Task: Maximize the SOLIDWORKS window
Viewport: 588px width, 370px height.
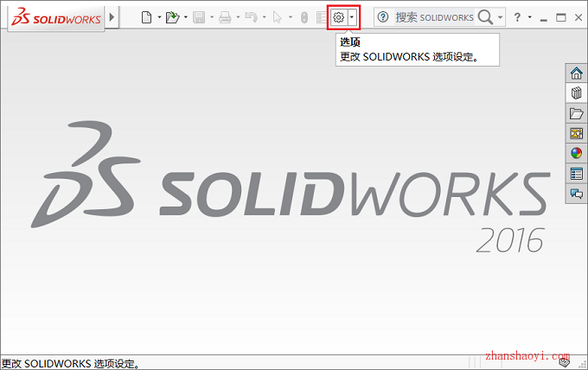Action: coord(561,17)
